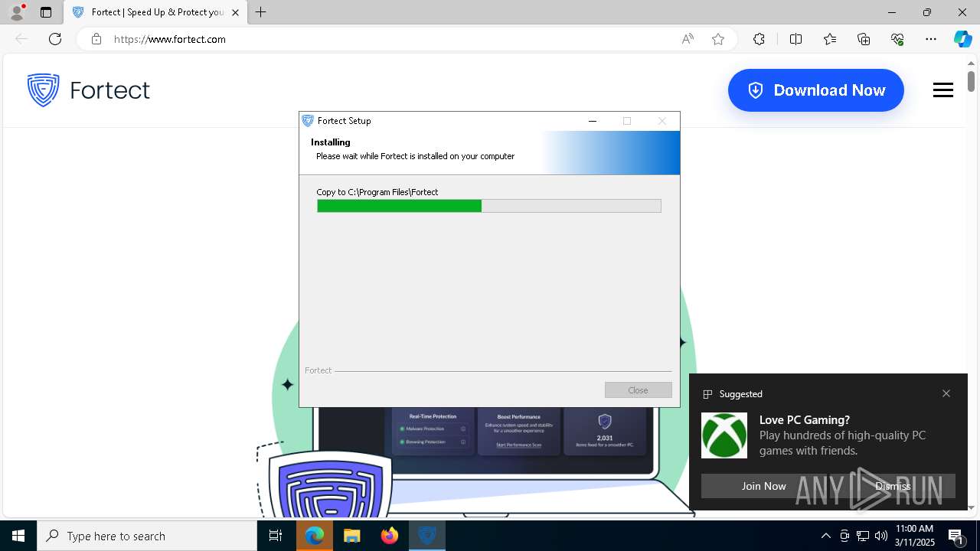
Task: Open Browser essentials heart icon
Action: pyautogui.click(x=897, y=39)
